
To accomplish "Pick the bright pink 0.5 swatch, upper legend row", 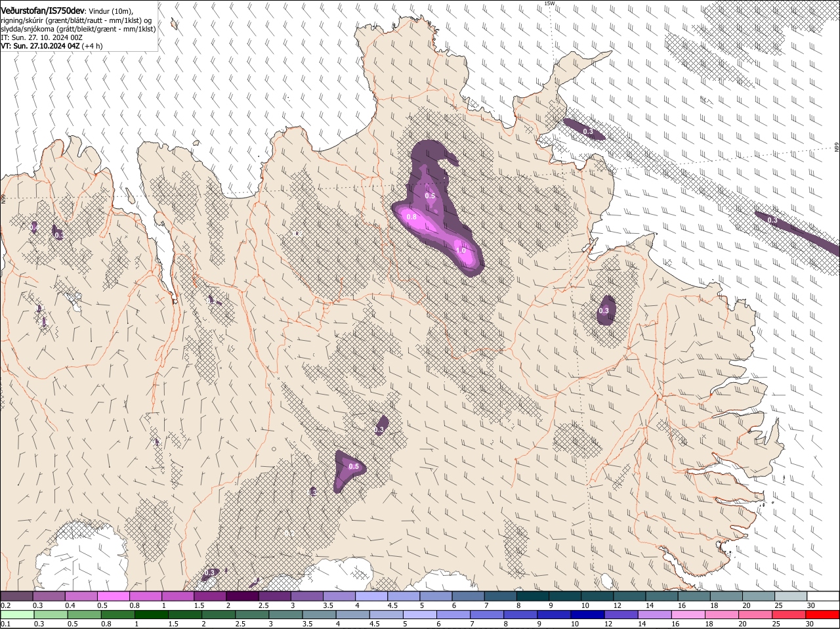I will [x=114, y=596].
